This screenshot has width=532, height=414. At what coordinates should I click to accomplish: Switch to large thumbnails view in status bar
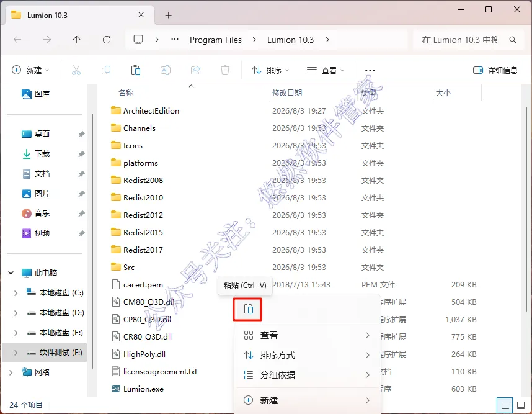[x=521, y=405]
